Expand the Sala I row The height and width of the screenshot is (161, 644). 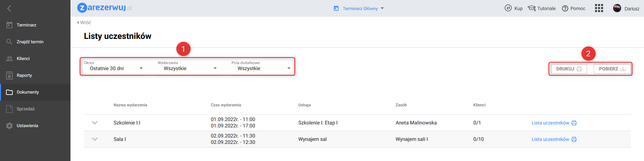(x=95, y=139)
